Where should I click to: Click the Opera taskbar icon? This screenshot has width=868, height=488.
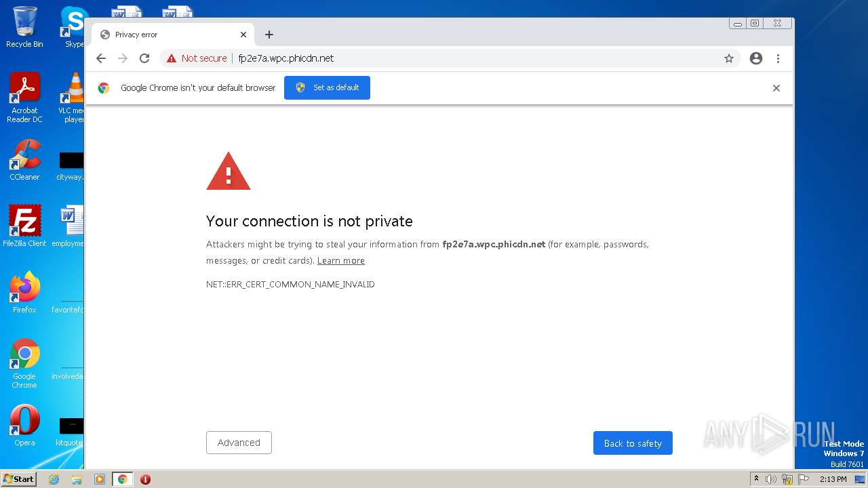point(145,479)
